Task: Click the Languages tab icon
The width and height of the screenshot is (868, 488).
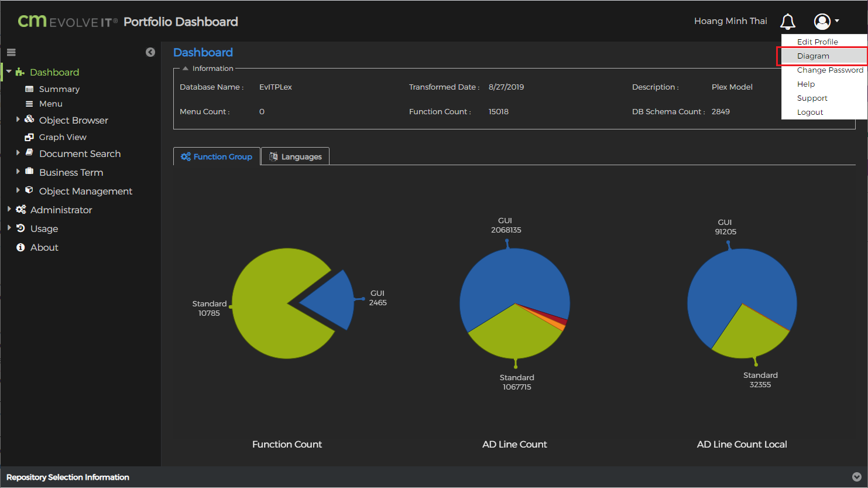Action: (273, 156)
